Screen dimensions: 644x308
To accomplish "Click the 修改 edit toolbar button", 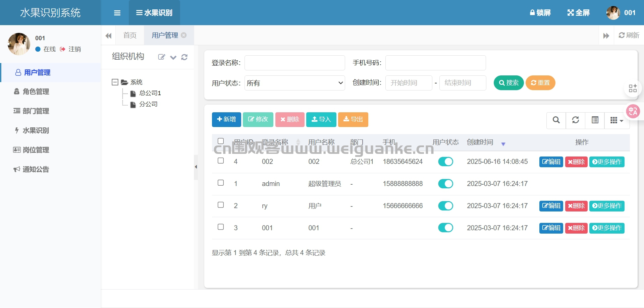I will (258, 120).
